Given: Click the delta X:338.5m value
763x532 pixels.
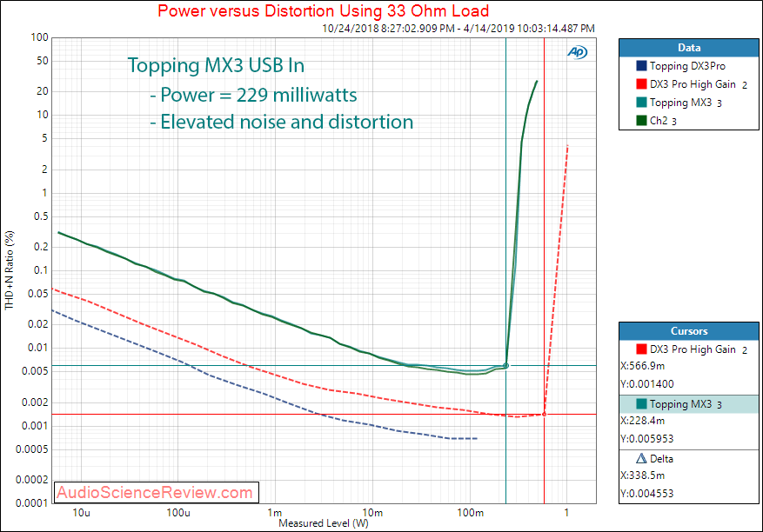Looking at the screenshot, I should (x=642, y=475).
